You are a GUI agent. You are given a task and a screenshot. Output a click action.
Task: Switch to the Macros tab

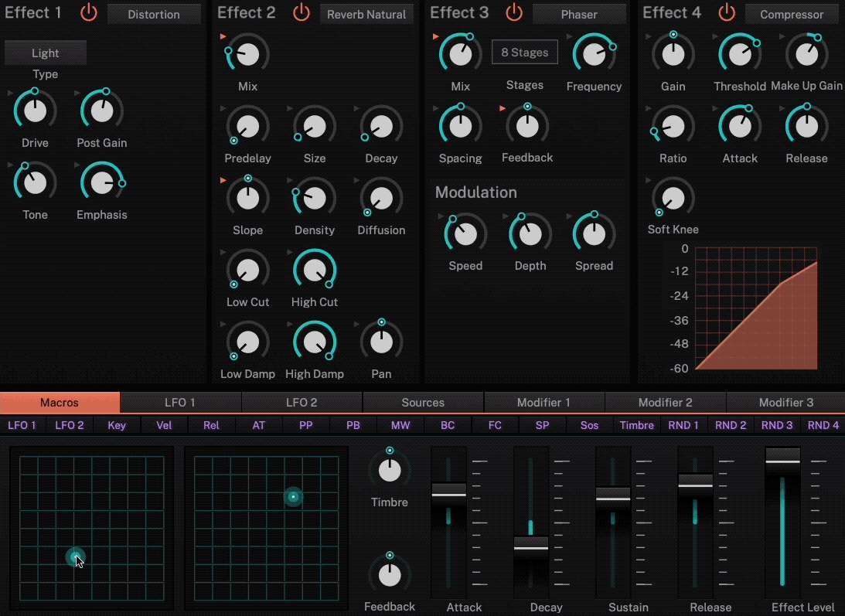(x=60, y=403)
